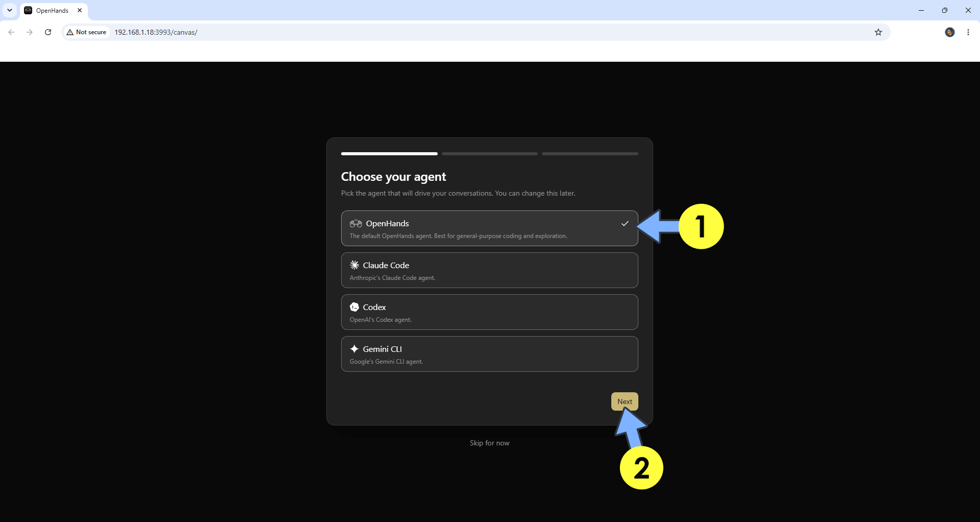Choose the Claude Code agent card
This screenshot has height=522, width=980.
coord(489,270)
